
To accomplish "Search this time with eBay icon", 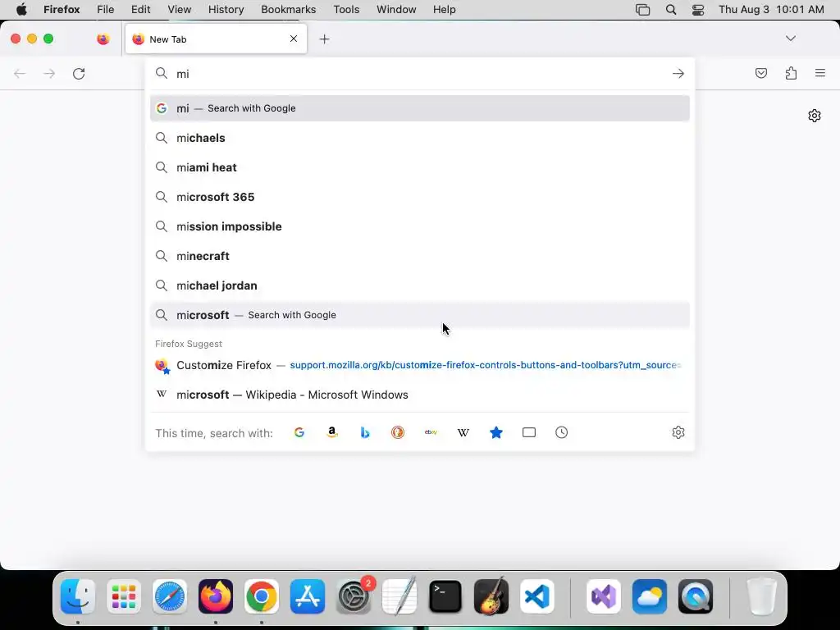I will (431, 432).
